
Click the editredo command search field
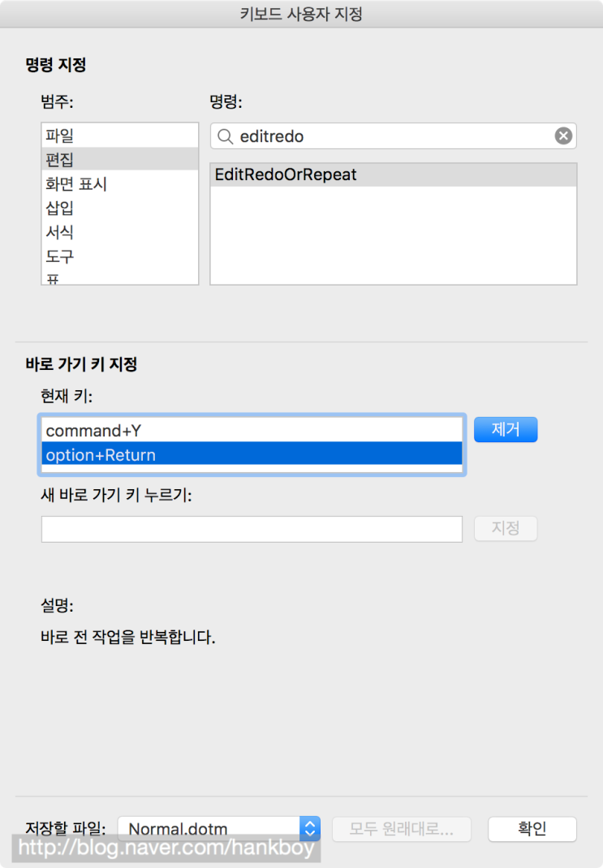(390, 136)
